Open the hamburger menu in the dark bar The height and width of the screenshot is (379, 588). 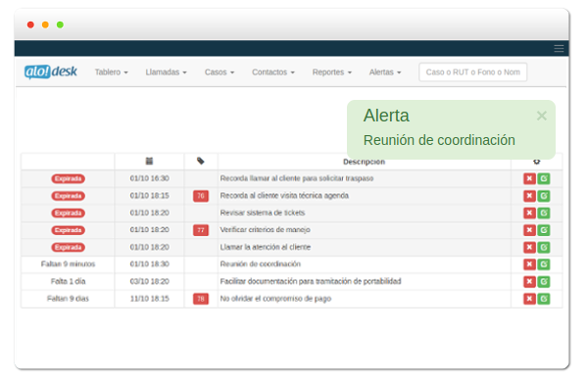pyautogui.click(x=559, y=48)
